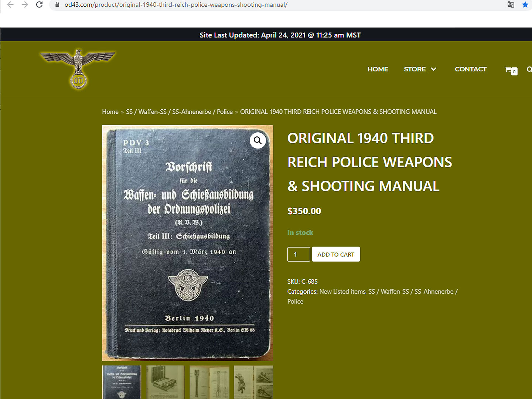
Task: Open the translate page icon
Action: click(511, 5)
